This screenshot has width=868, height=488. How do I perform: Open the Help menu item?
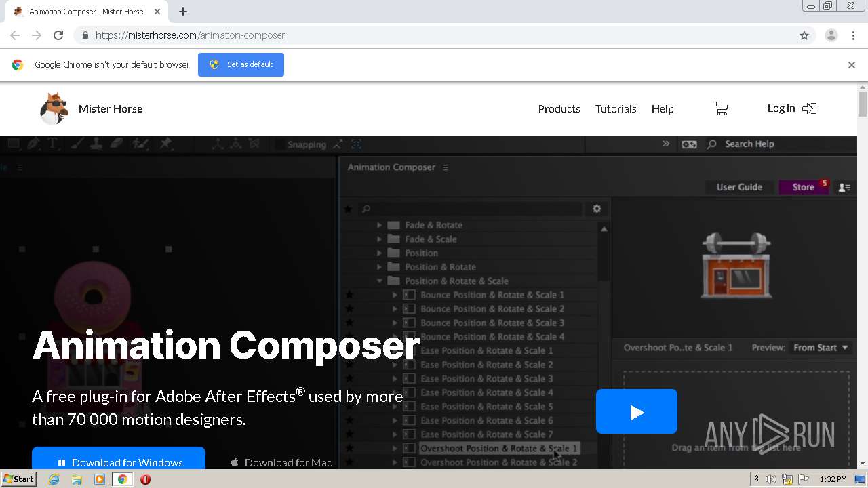coord(663,108)
